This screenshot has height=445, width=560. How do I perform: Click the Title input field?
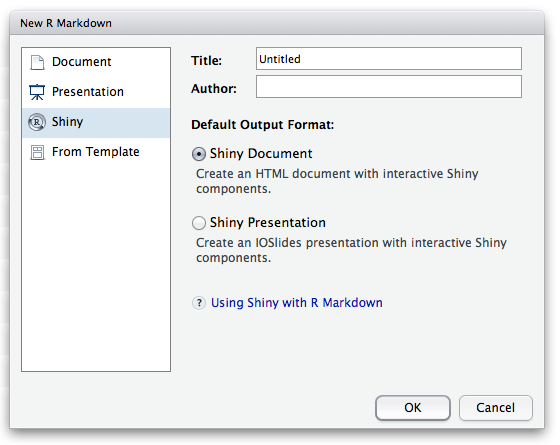389,59
